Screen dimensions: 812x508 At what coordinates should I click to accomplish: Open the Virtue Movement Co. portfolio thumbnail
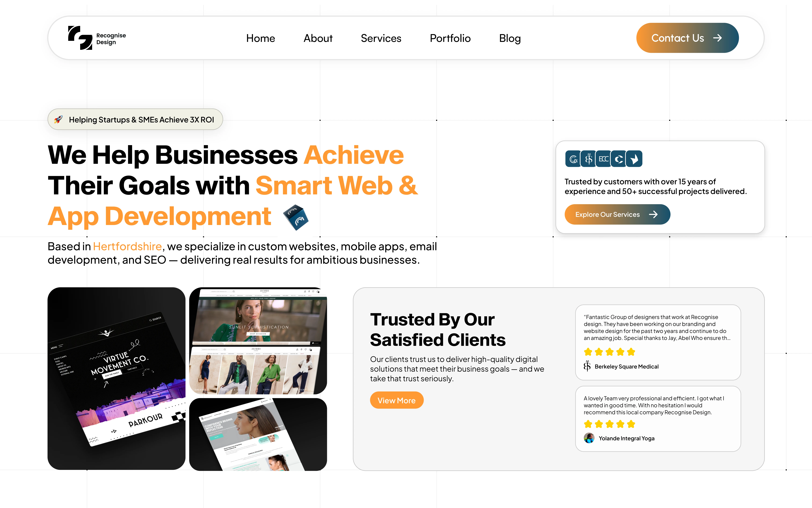(117, 378)
